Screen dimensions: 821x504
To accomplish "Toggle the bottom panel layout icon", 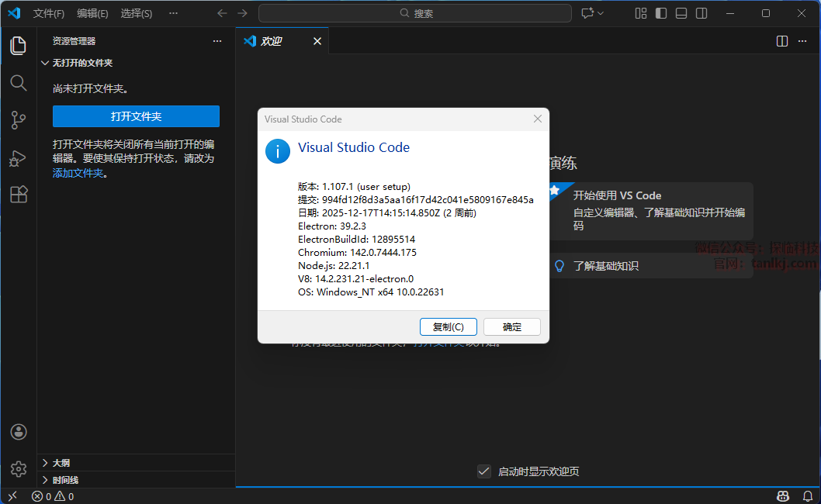I will point(681,13).
